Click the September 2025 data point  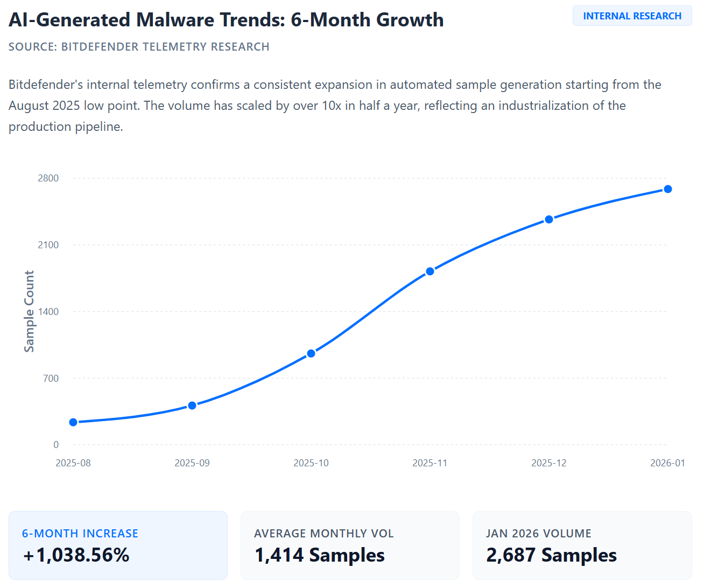tap(192, 405)
